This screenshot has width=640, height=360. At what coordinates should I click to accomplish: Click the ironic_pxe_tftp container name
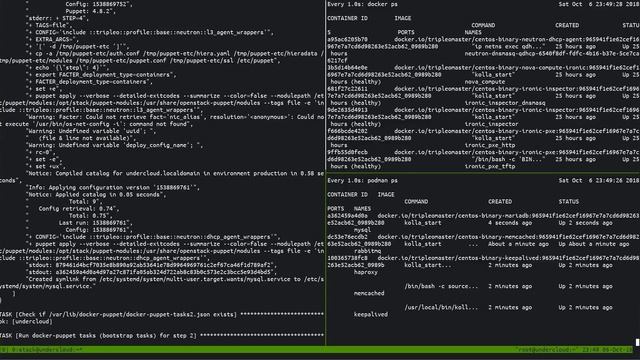[490, 167]
